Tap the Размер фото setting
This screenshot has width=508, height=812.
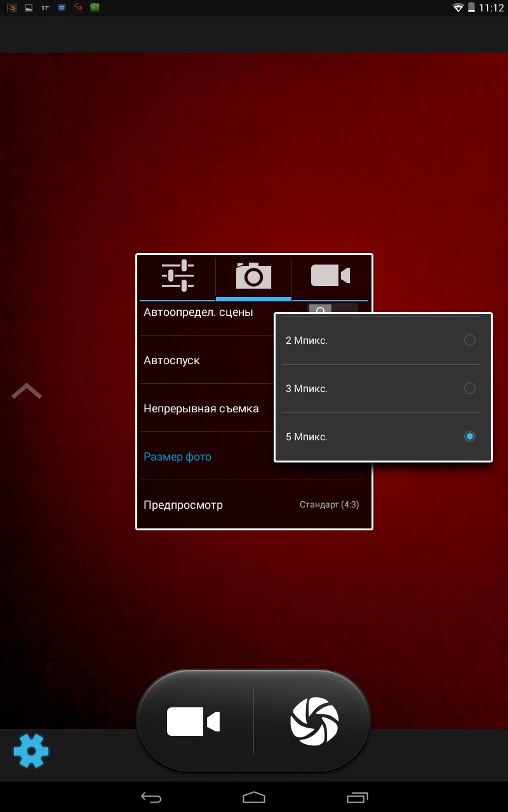point(203,457)
